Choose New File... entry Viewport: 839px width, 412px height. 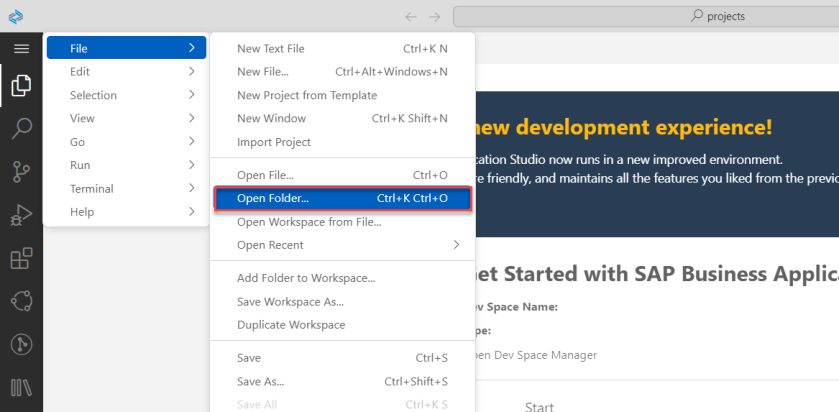[342, 72]
